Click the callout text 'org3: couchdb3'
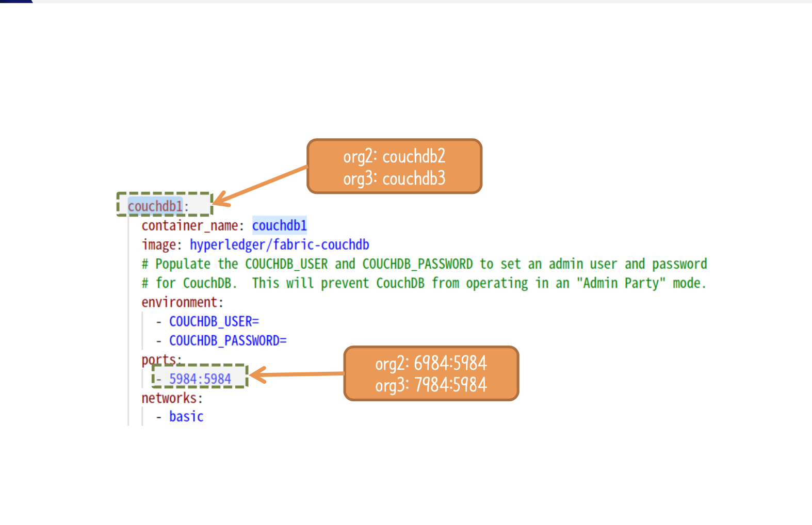Viewport: 812px width, 525px height. point(395,178)
